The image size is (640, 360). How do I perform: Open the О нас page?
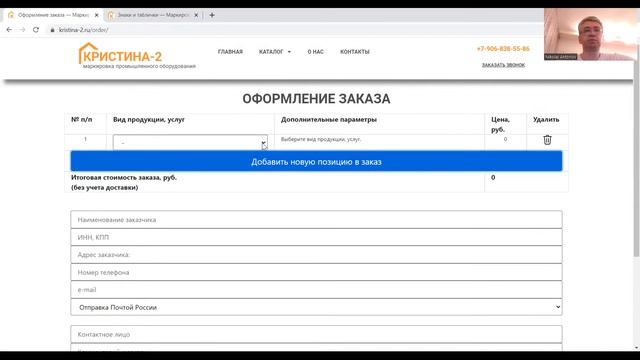point(316,52)
